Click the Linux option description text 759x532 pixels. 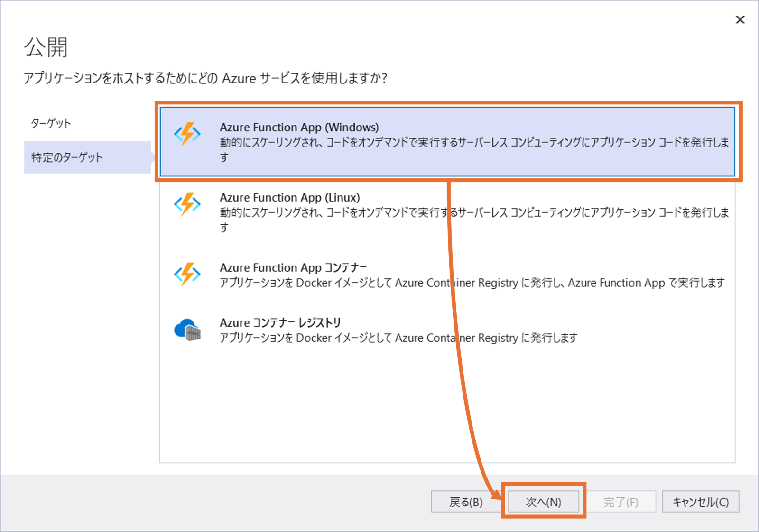[x=474, y=220]
